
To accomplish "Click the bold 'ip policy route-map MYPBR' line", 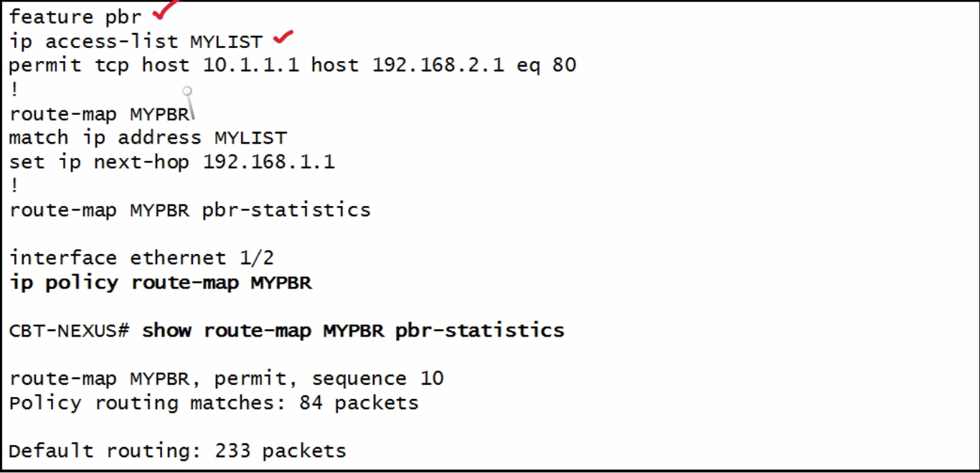I will tap(161, 283).
